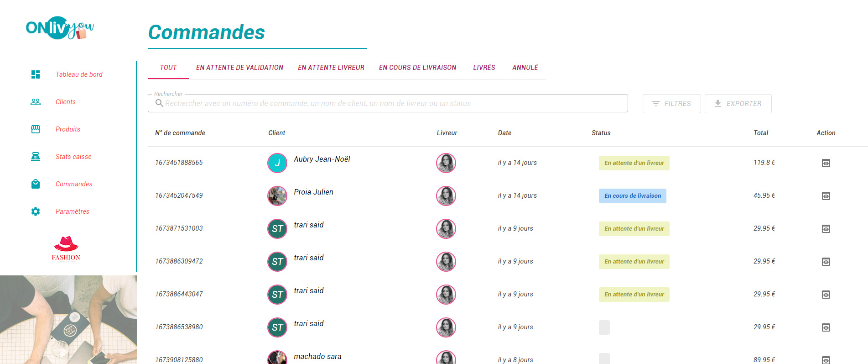Screen dimensions: 868x364
Task: Show the LIVRÉS tab
Action: 484,68
